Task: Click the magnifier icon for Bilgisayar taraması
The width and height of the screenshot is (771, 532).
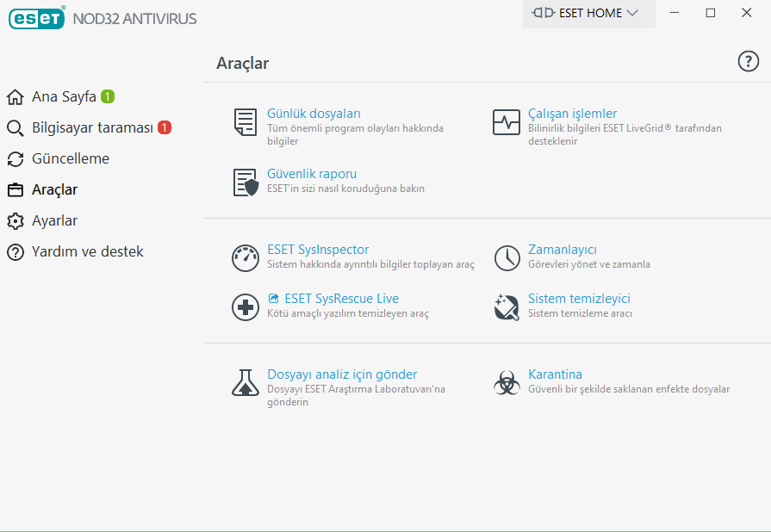Action: click(14, 127)
